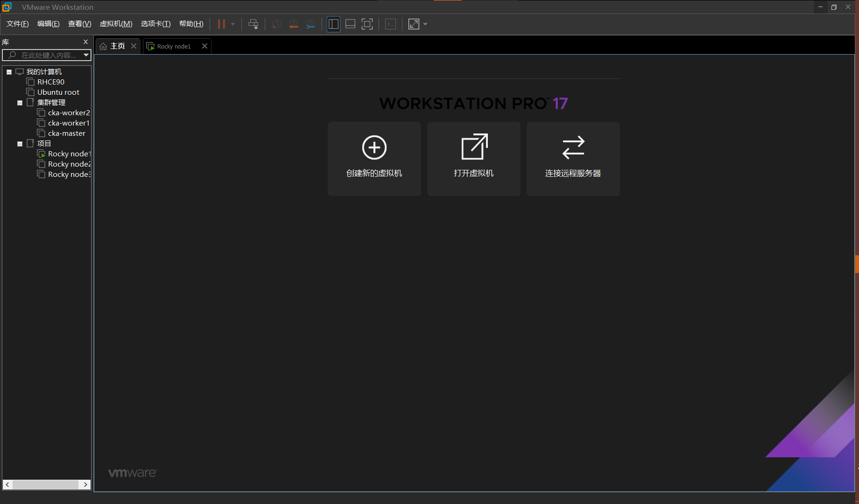
Task: Close the library panel with its X
Action: (85, 42)
